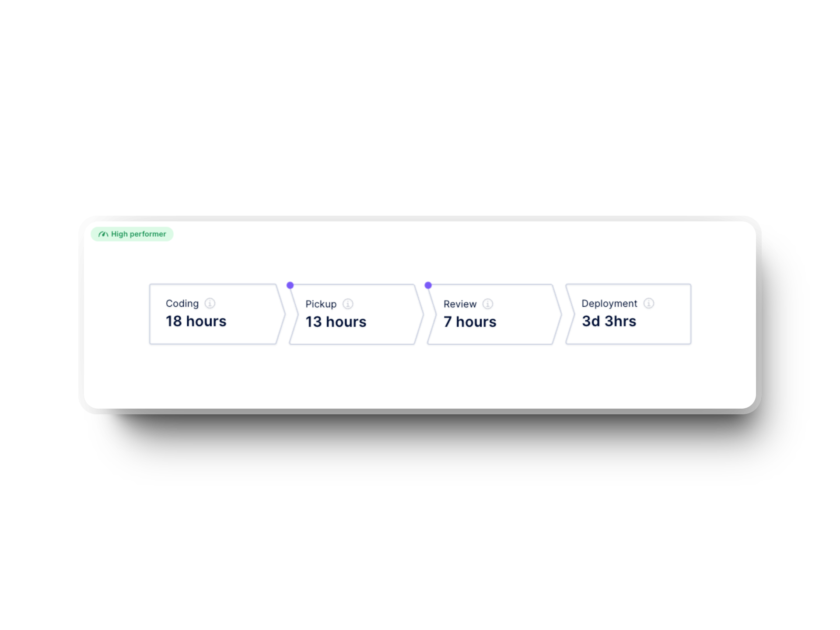840x630 pixels.
Task: Click the 3d 3hrs value under Deployment
Action: 609,321
